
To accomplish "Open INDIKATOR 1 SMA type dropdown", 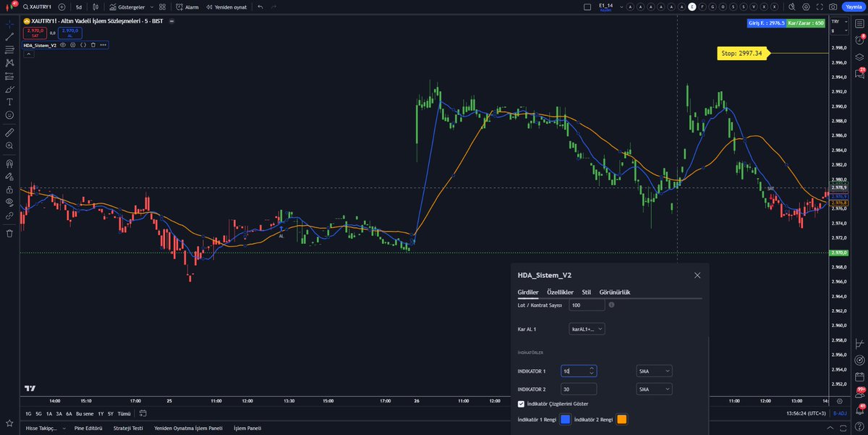I will point(654,371).
